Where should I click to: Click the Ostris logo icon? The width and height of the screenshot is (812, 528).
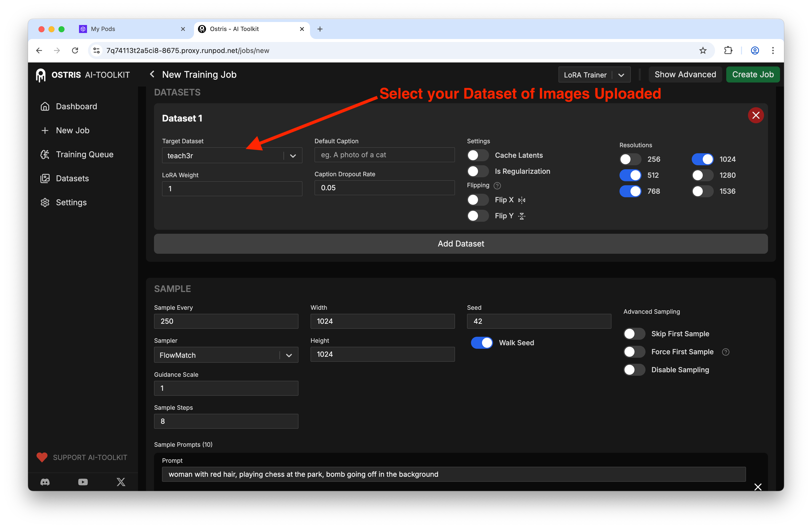pyautogui.click(x=40, y=75)
